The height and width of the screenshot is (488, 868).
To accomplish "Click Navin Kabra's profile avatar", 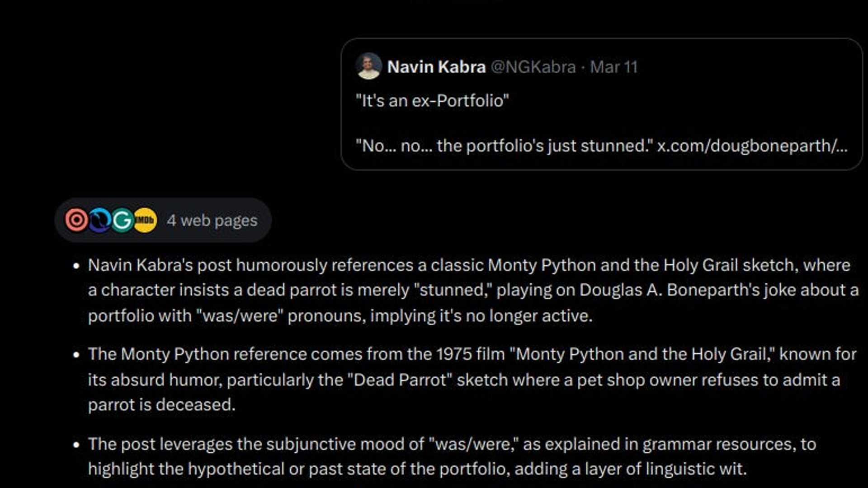I will click(368, 66).
